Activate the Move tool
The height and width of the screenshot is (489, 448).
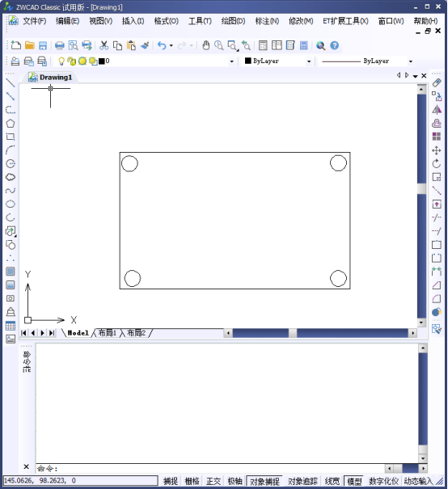point(437,150)
